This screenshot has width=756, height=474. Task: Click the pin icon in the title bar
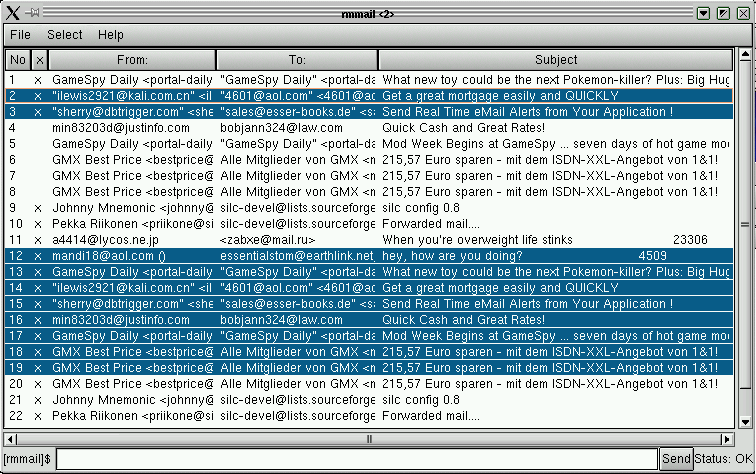pos(33,13)
